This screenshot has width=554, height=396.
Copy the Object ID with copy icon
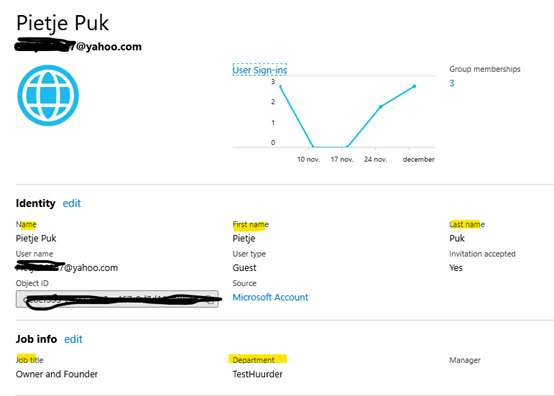pos(211,300)
